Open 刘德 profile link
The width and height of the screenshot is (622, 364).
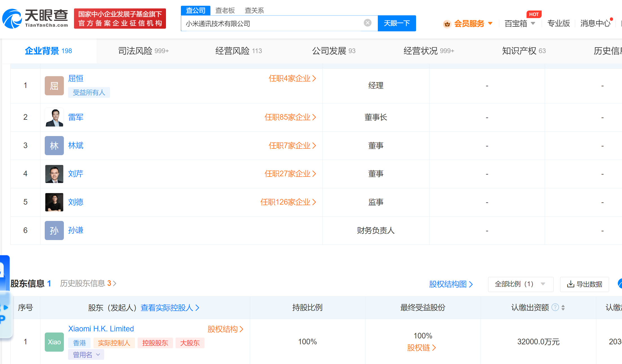[x=76, y=202]
